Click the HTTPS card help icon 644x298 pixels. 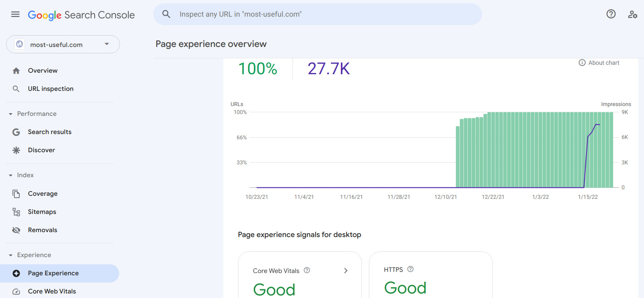tap(410, 269)
